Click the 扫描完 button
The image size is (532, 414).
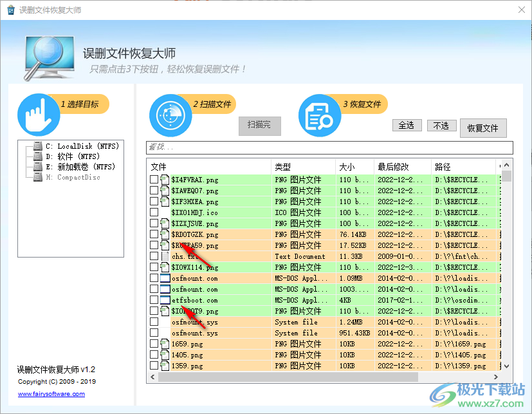259,126
